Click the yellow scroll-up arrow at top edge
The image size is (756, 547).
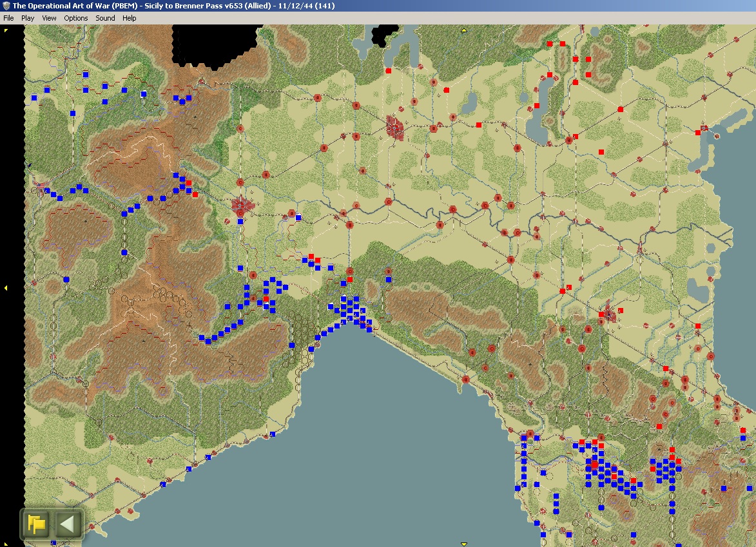[464, 30]
